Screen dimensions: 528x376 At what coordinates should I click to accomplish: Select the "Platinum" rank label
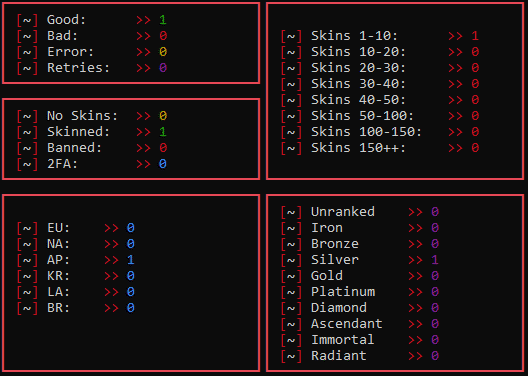(x=343, y=292)
